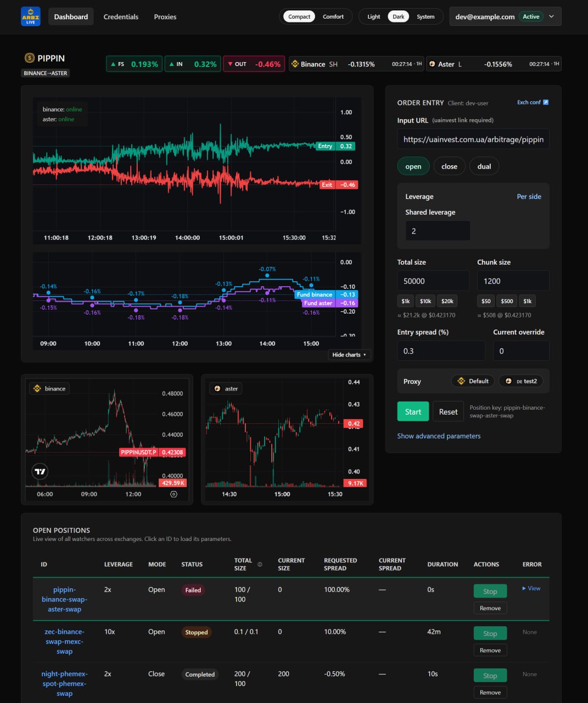The image size is (588, 703).
Task: Open the Exch conf external link icon
Action: click(545, 102)
